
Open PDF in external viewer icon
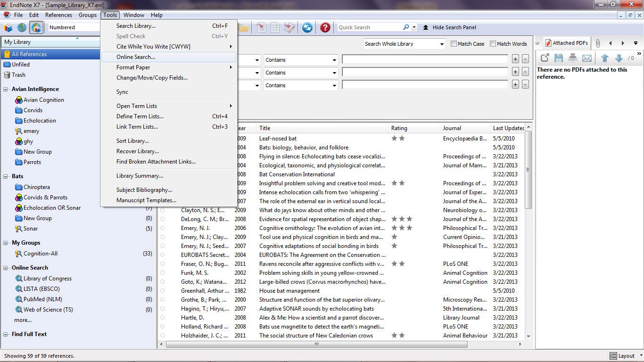pyautogui.click(x=545, y=58)
